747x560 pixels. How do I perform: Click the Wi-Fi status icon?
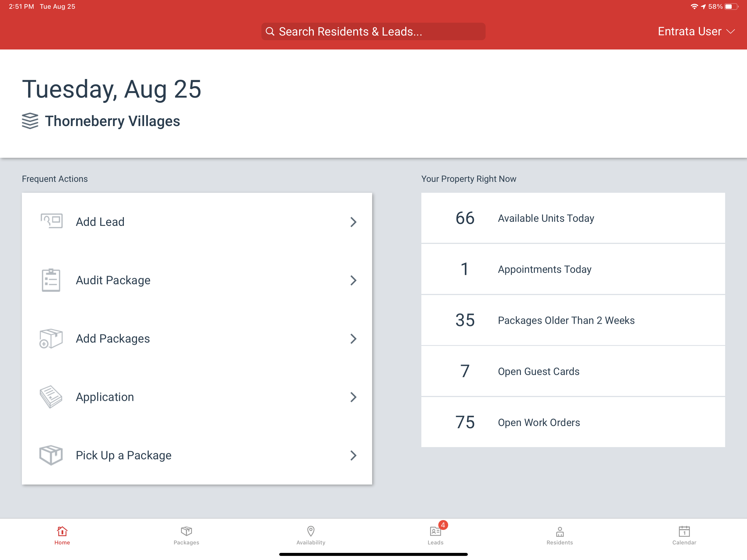click(x=694, y=6)
